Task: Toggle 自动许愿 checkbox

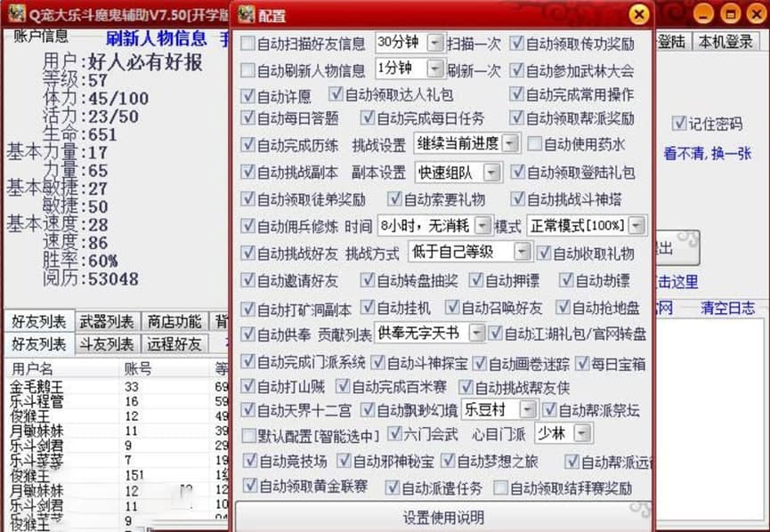Action: tap(248, 95)
